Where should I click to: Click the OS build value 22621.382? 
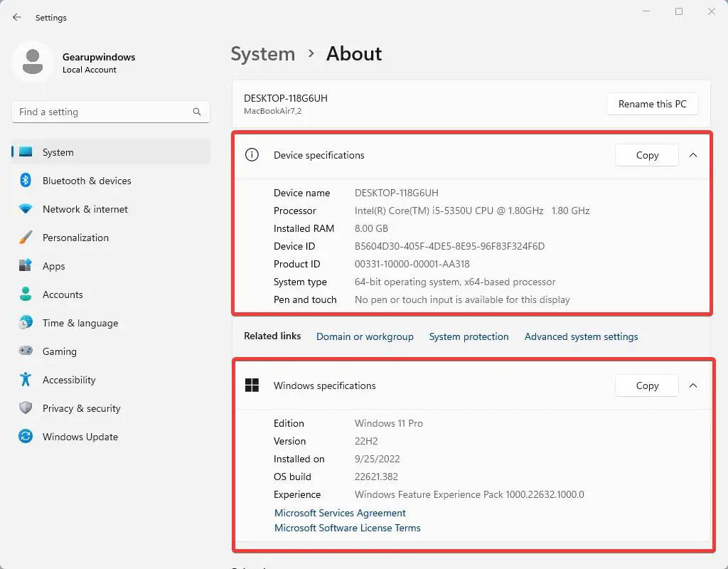(376, 477)
